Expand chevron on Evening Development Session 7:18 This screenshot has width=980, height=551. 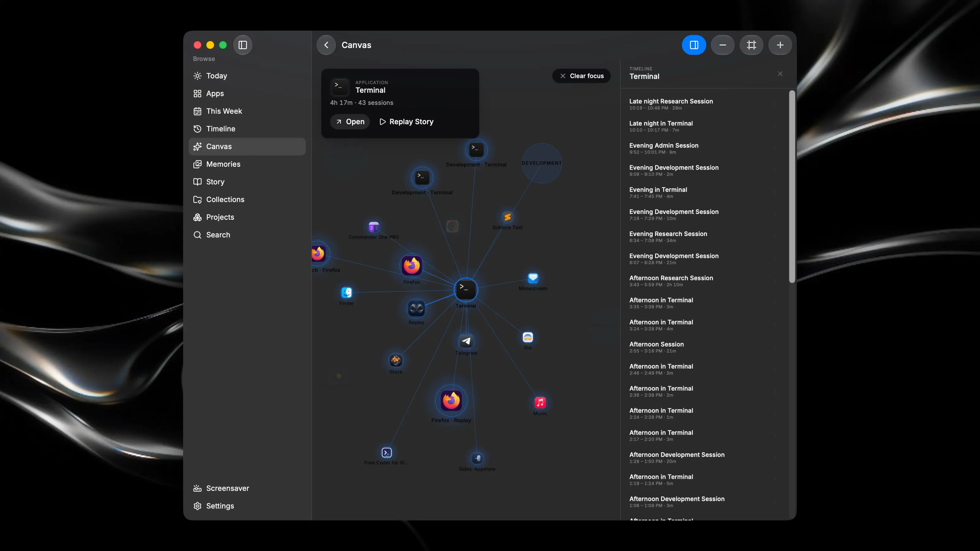coord(775,215)
